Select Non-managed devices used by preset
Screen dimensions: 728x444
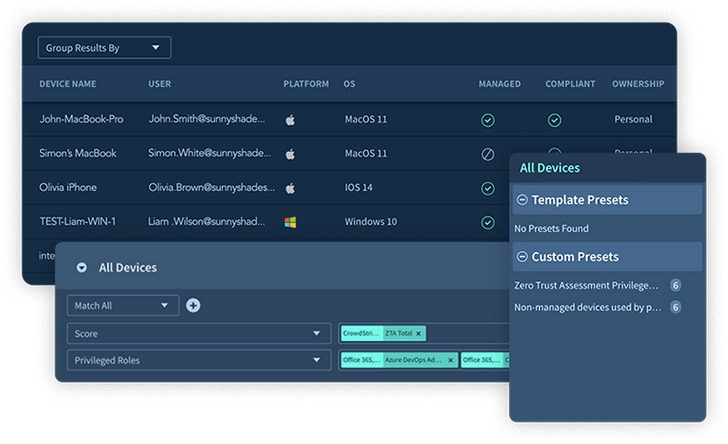(x=587, y=307)
